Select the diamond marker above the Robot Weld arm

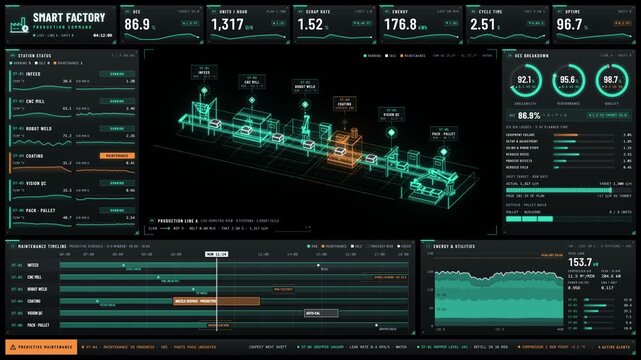point(305,105)
